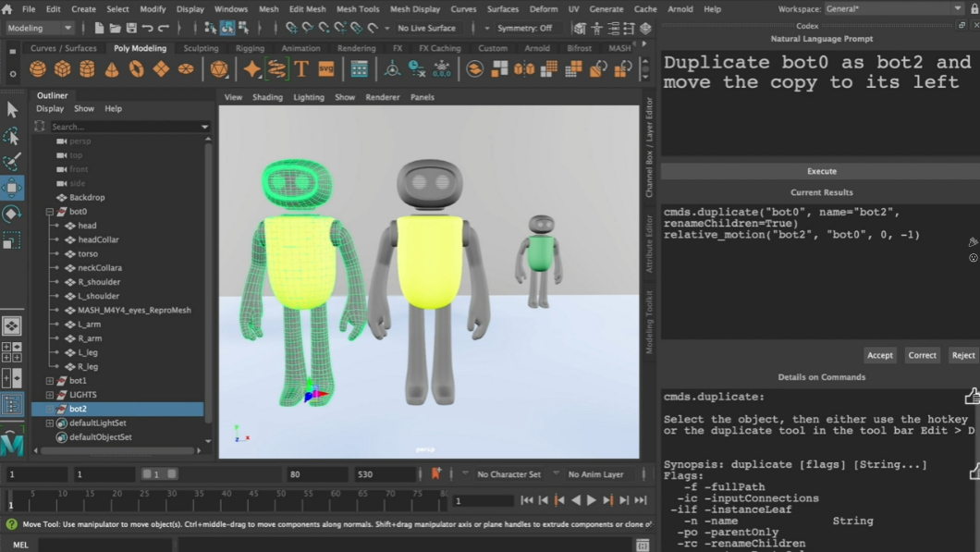Activate the Rotate tool in the toolbox
The image size is (980, 552).
click(x=12, y=214)
